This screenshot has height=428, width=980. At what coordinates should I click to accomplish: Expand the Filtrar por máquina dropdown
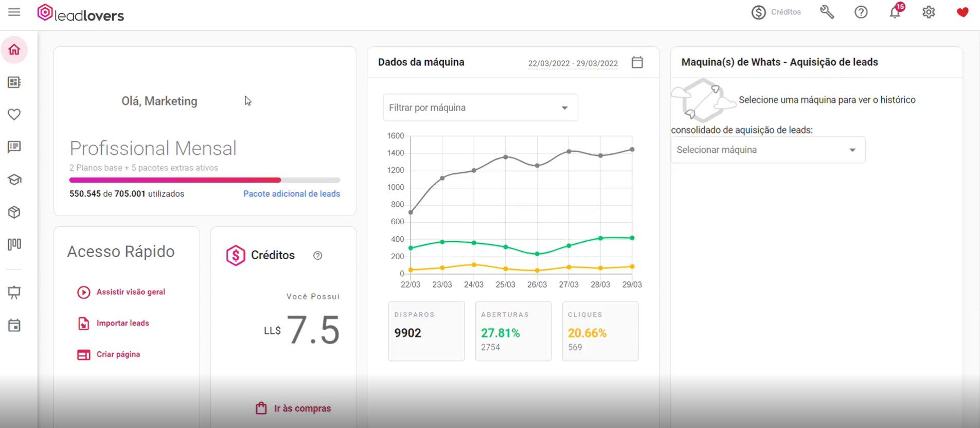480,108
